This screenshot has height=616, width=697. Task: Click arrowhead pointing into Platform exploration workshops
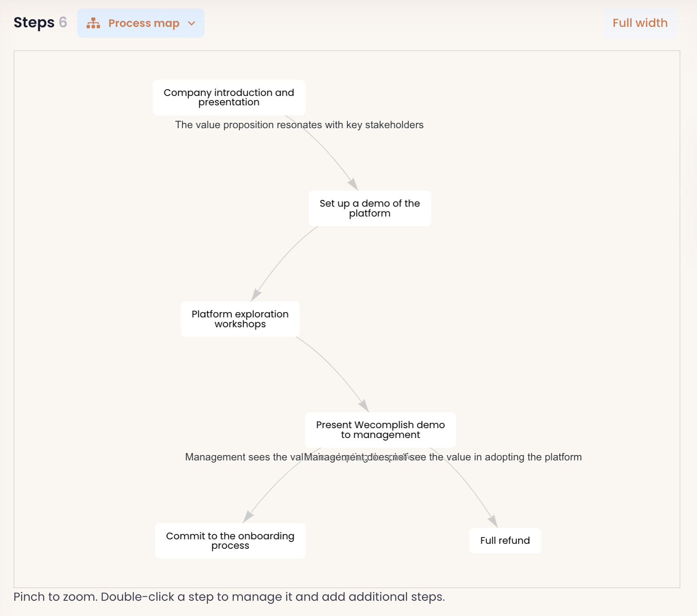(x=256, y=295)
